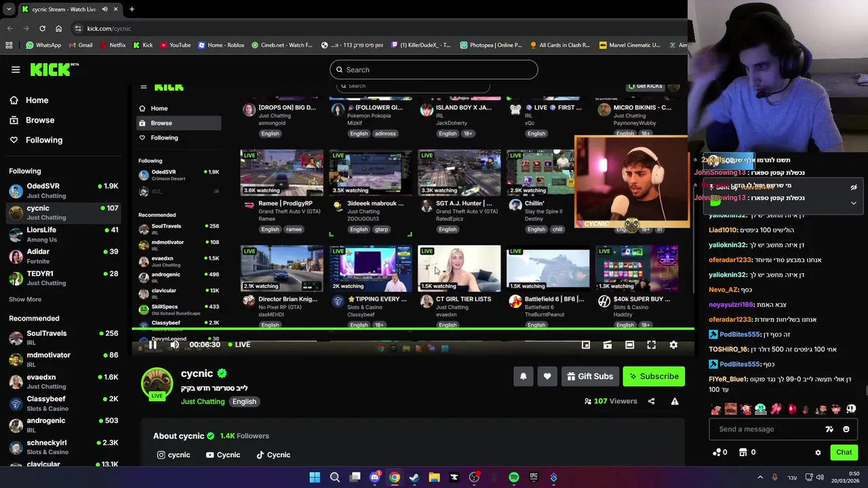
Task: Open the video player settings gear
Action: pyautogui.click(x=673, y=345)
